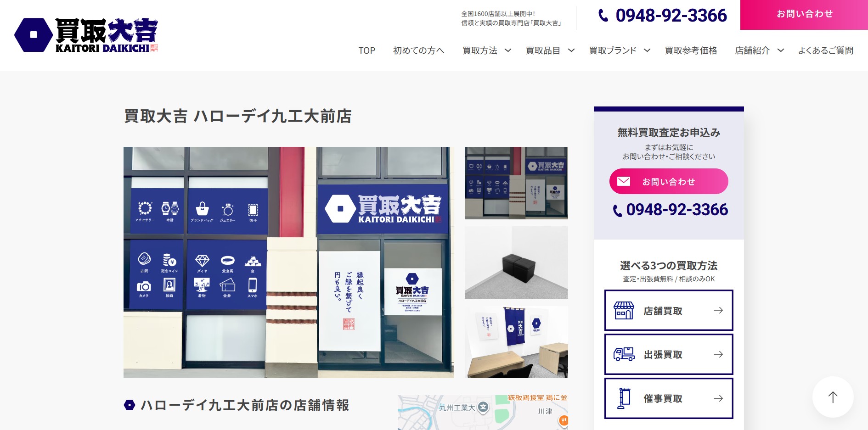This screenshot has width=868, height=430.
Task: Expand the 買取方法 dropdown menu
Action: pyautogui.click(x=508, y=50)
